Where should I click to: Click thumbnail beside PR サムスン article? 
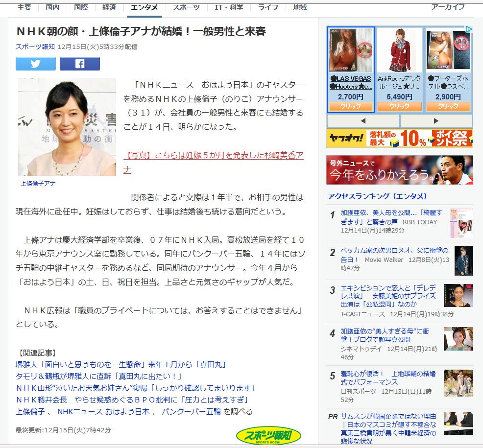pos(459,424)
